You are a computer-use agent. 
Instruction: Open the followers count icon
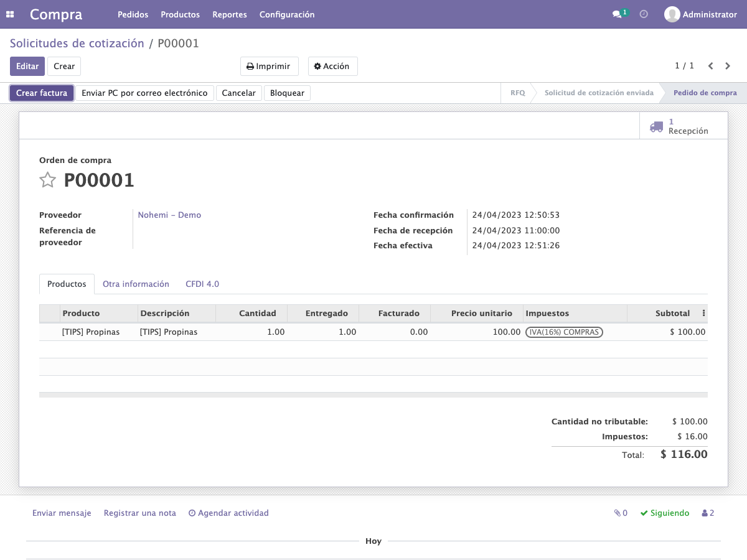coord(708,513)
